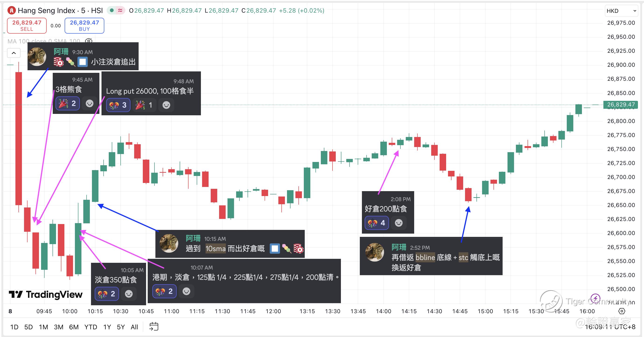Click the go-to-date calendar icon

coord(154,326)
